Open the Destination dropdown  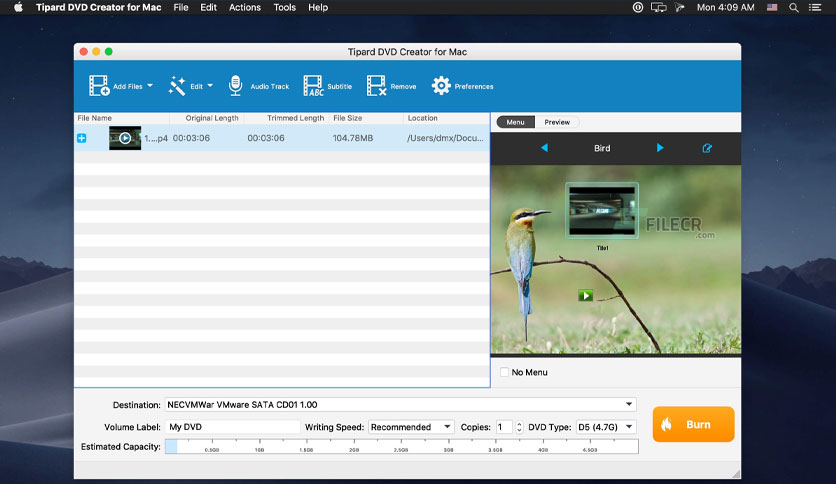click(400, 405)
